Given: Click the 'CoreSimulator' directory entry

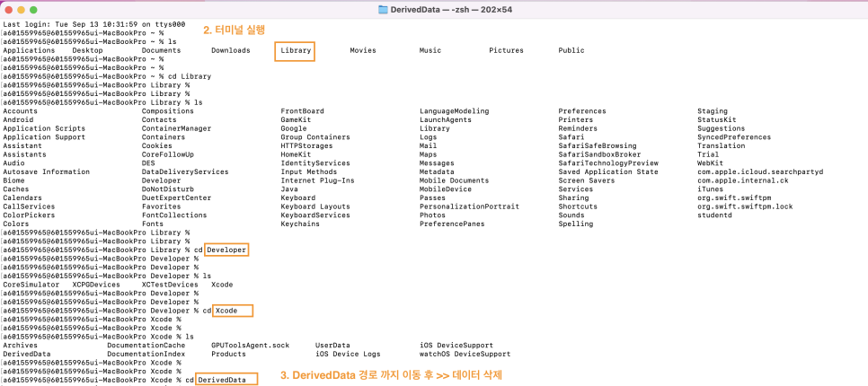Looking at the screenshot, I should tap(31, 285).
